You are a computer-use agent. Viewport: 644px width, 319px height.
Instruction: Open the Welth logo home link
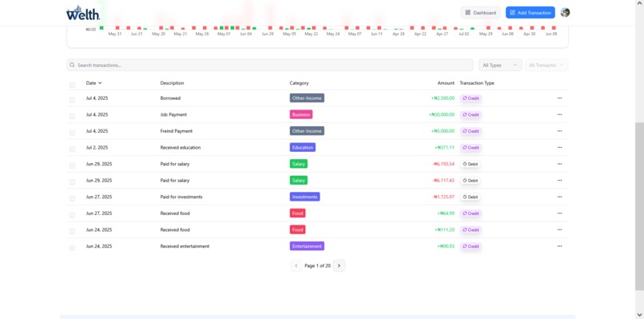click(x=83, y=13)
